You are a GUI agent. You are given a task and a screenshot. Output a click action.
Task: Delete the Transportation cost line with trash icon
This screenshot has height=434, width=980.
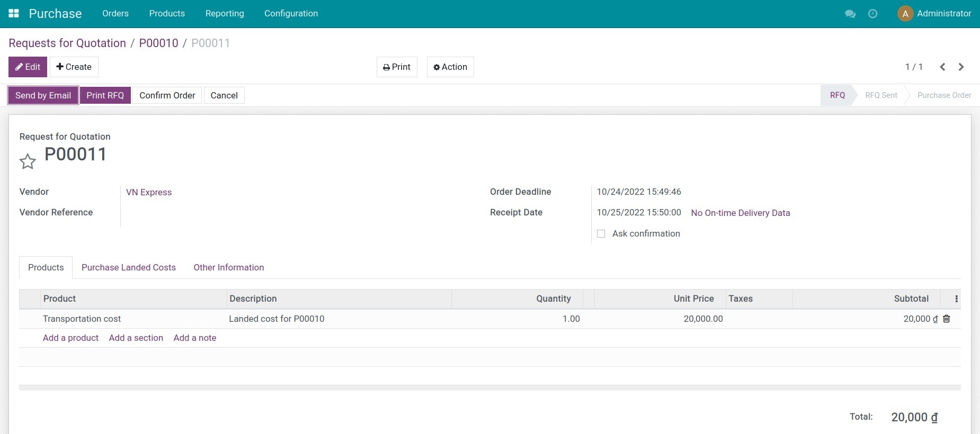tap(947, 319)
